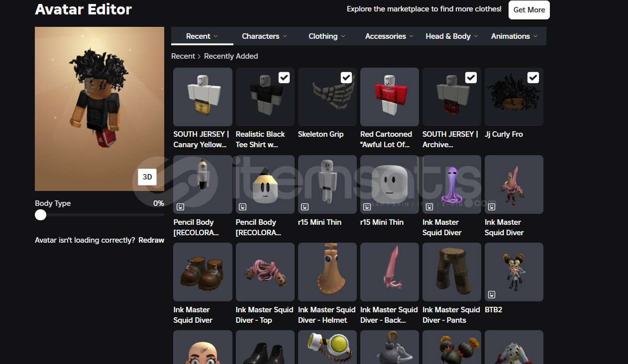This screenshot has height=364, width=628.
Task: Choose the purple Ink Master Squid Diver character
Action: pos(452,184)
